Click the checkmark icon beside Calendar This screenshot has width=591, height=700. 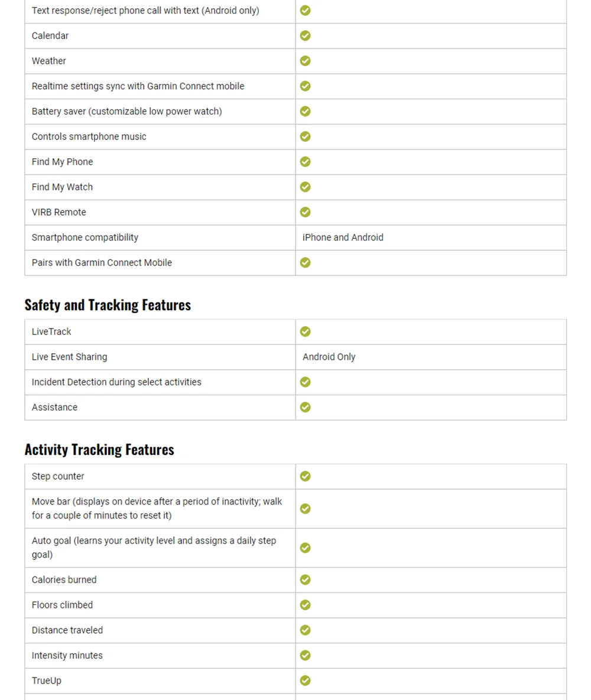coord(305,35)
